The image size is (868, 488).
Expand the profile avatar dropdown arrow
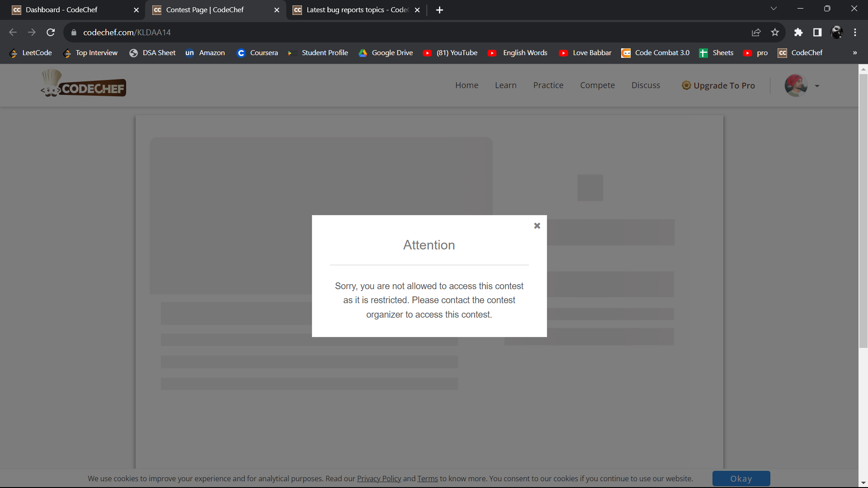pos(817,86)
